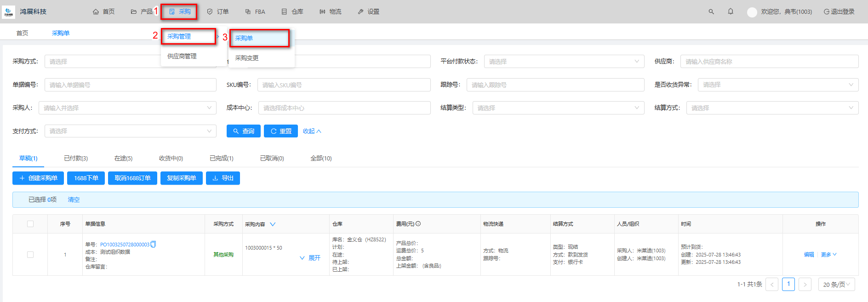This screenshot has height=302, width=868.
Task: Check the checkbox for row 1
Action: coord(30,255)
